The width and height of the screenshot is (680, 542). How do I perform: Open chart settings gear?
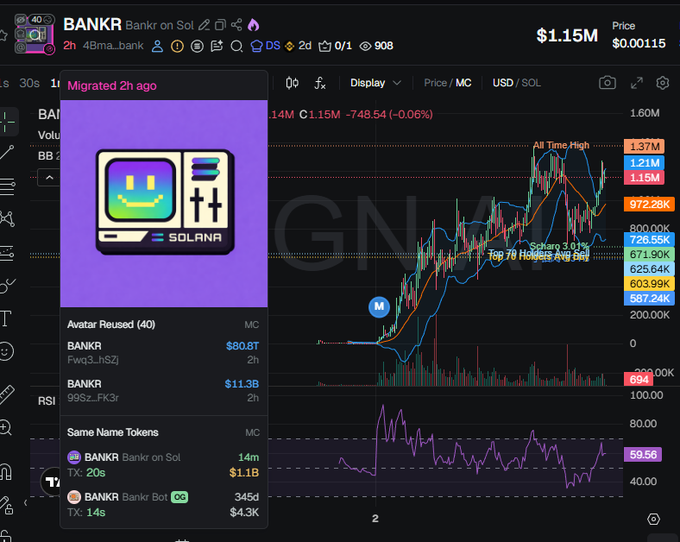[662, 83]
